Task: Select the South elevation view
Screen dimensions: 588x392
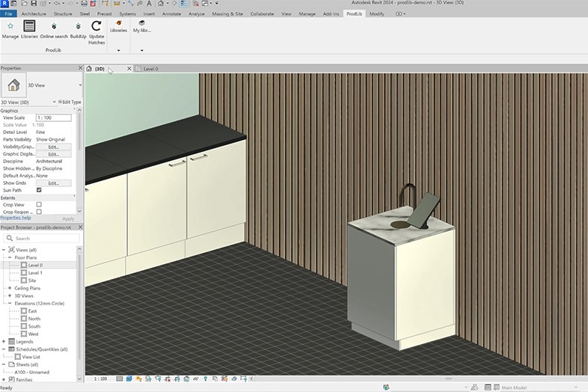Action: click(34, 326)
